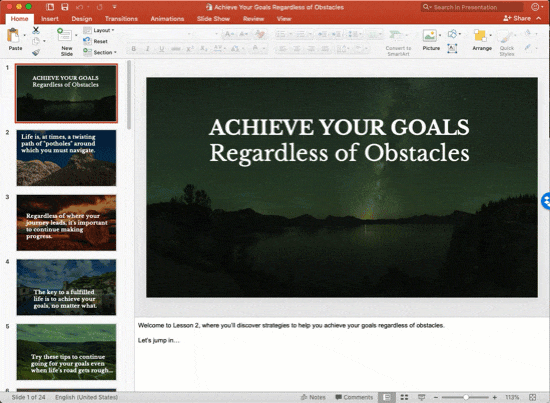Open the Layout dropdown
Viewport: 550px width, 403px height.
(99, 31)
